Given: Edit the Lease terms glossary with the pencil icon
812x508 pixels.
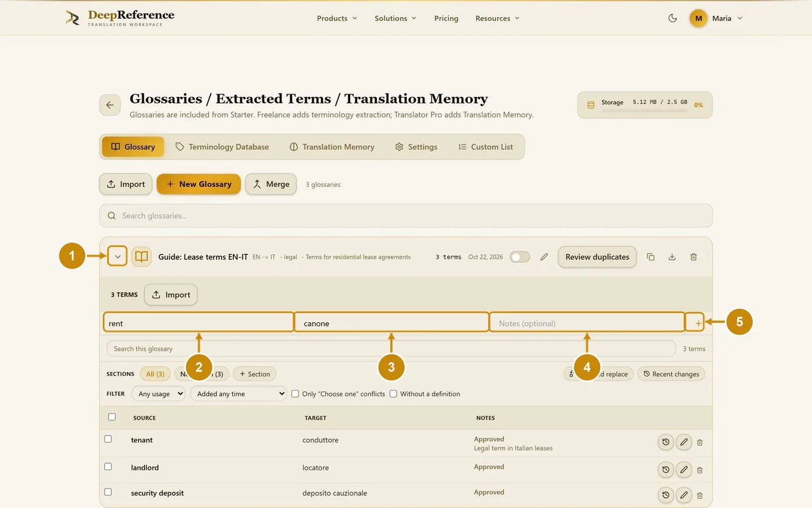Looking at the screenshot, I should coord(544,257).
